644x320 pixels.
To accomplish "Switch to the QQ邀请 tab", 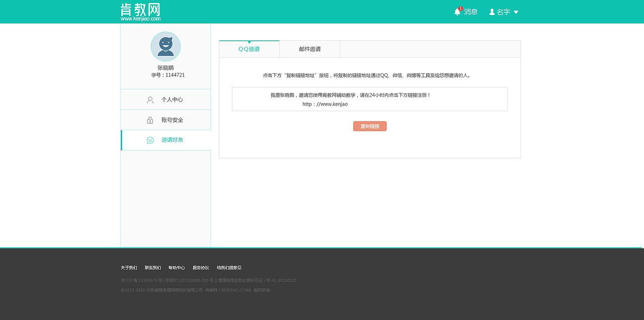I will pyautogui.click(x=249, y=49).
